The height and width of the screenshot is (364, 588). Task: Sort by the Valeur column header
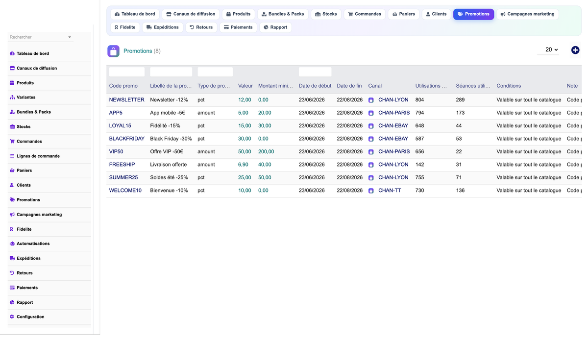(x=245, y=86)
